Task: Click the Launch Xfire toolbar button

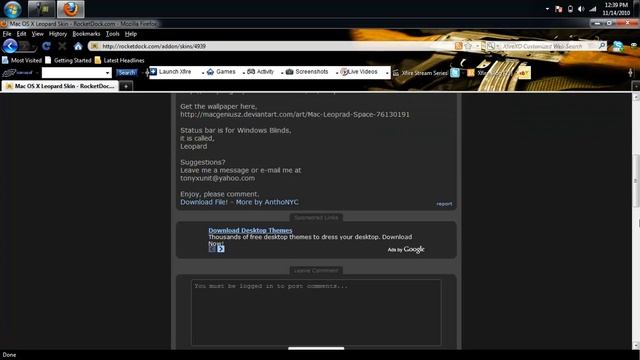Action: (x=171, y=72)
